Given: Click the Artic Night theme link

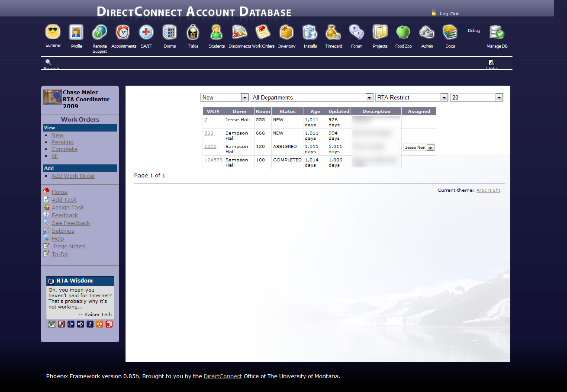Looking at the screenshot, I should 488,190.
